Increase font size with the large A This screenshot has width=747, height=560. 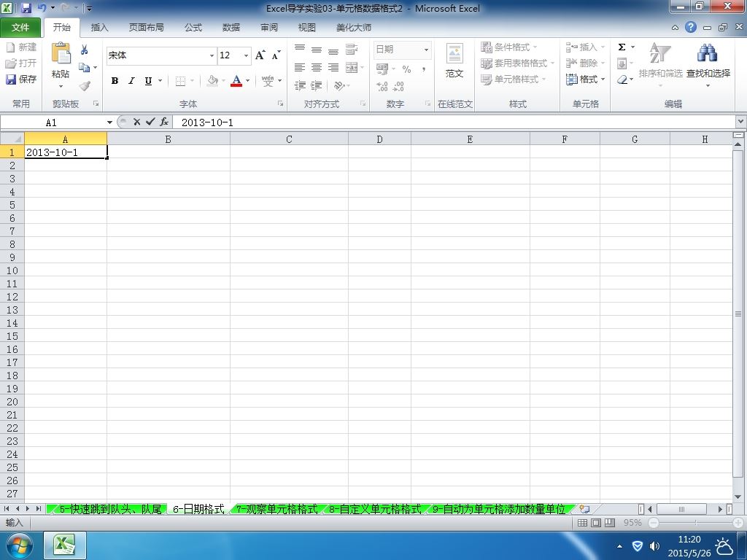(260, 55)
